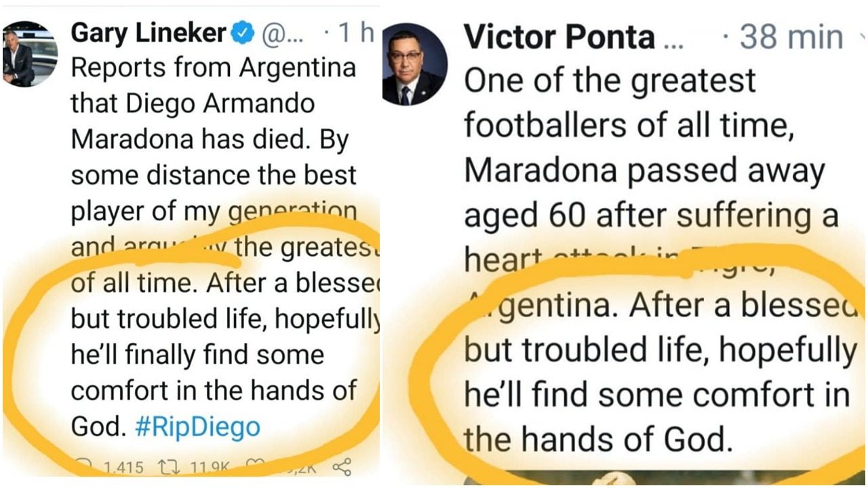The image size is (868, 488).
Task: Share Gary Lineker's tweet via share icon
Action: click(x=342, y=466)
